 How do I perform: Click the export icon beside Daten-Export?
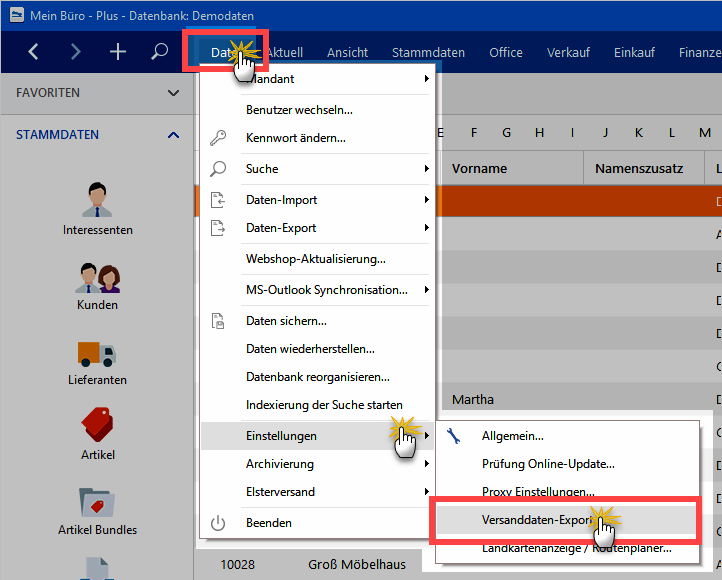click(218, 228)
